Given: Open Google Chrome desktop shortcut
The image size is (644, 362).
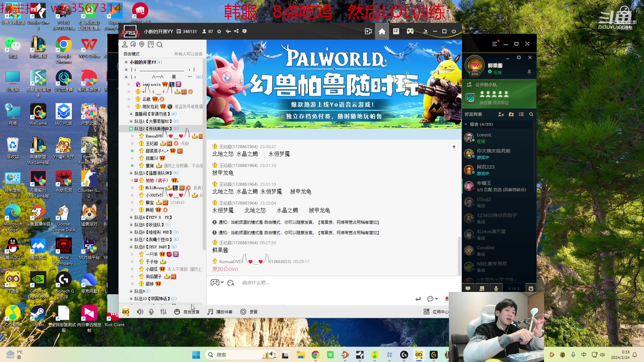Looking at the screenshot, I should 63,50.
